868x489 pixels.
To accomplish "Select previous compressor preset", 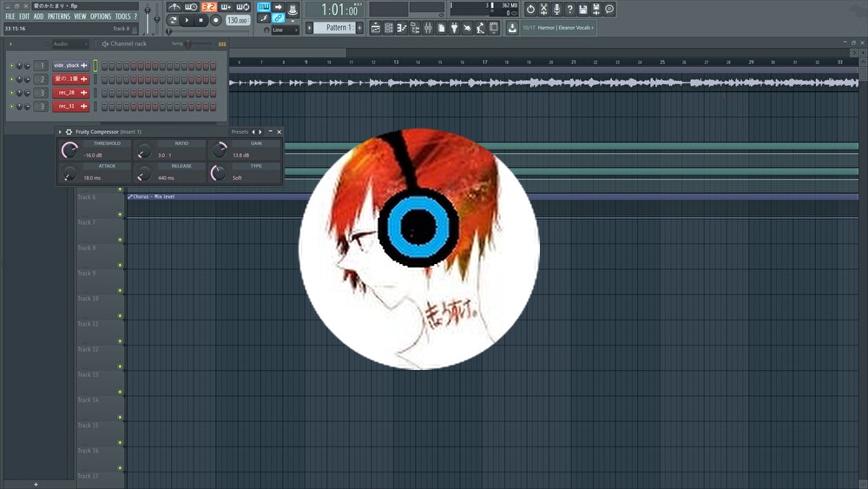I will 253,132.
